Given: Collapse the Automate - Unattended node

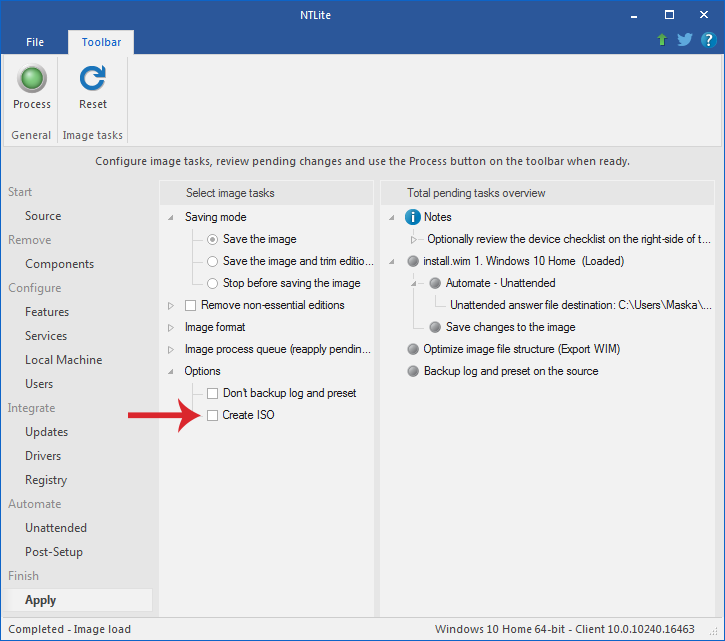Looking at the screenshot, I should coord(414,284).
